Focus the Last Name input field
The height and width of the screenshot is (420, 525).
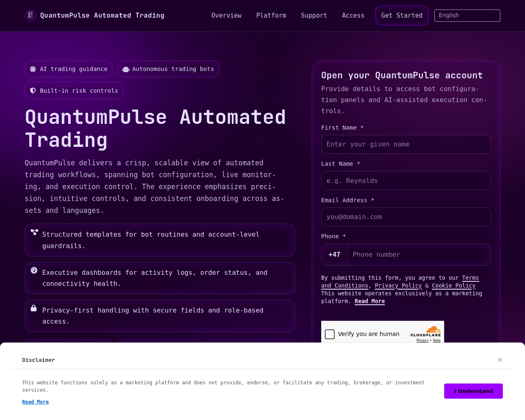[x=406, y=180]
